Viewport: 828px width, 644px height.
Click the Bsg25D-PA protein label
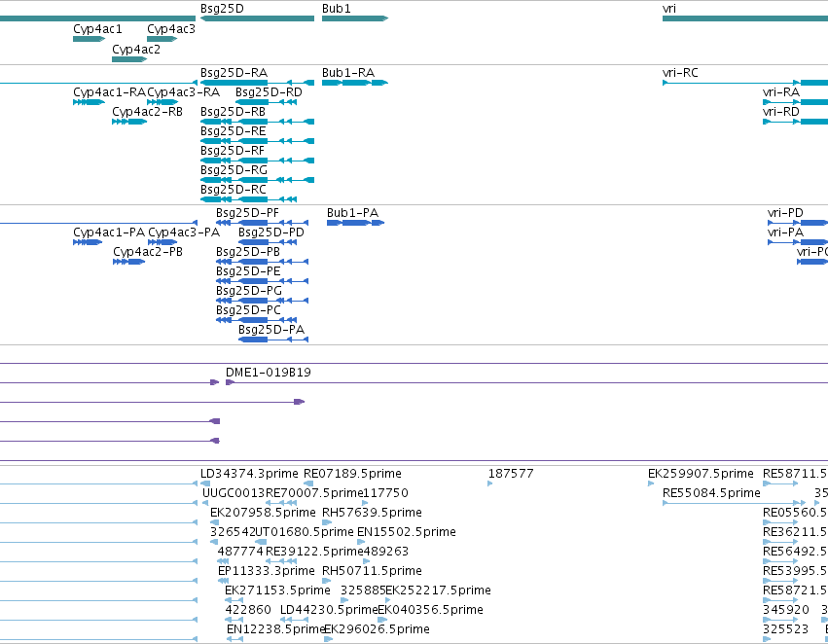tap(271, 330)
